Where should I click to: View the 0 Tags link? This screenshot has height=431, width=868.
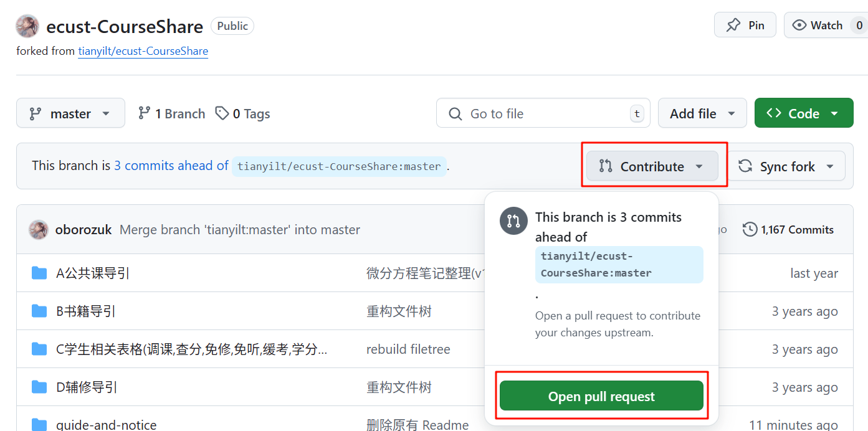point(242,113)
